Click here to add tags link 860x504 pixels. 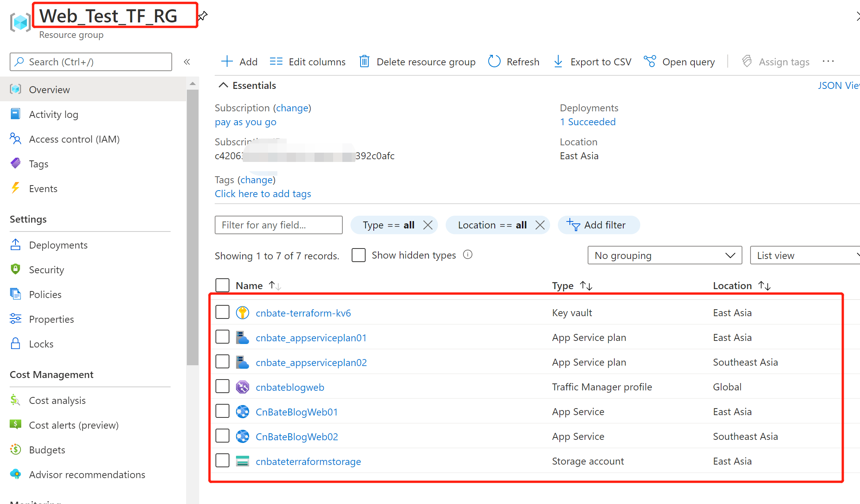[263, 194]
